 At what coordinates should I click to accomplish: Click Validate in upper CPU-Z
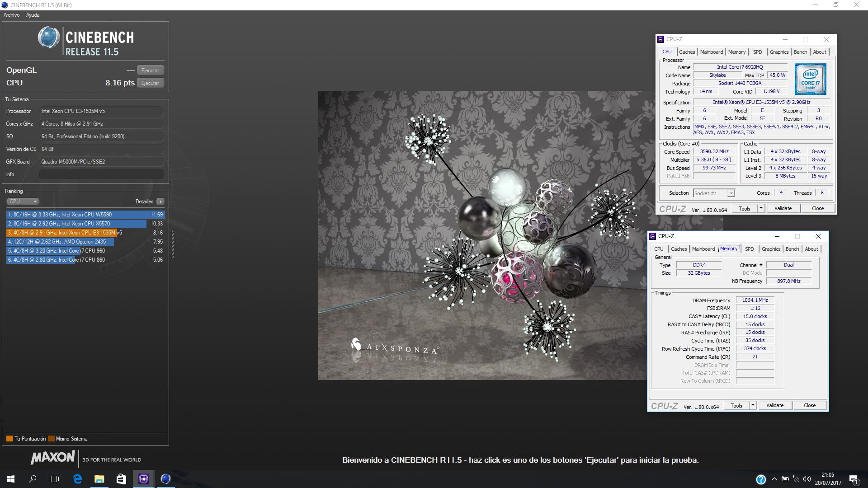pyautogui.click(x=783, y=208)
